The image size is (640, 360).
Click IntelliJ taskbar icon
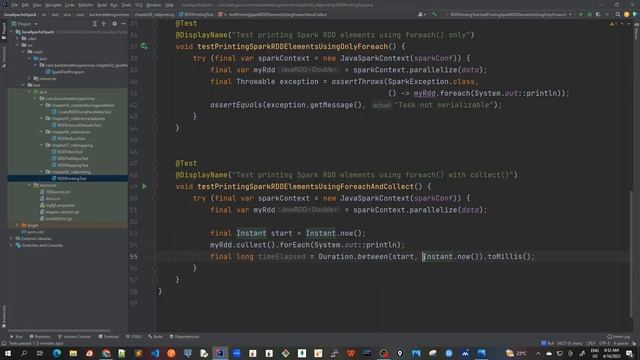(x=220, y=353)
